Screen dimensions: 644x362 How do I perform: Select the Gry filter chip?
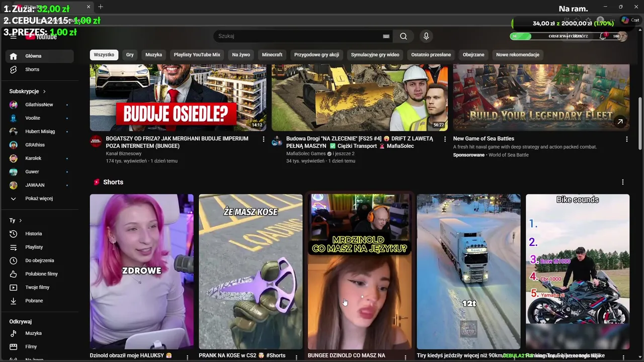pyautogui.click(x=130, y=54)
